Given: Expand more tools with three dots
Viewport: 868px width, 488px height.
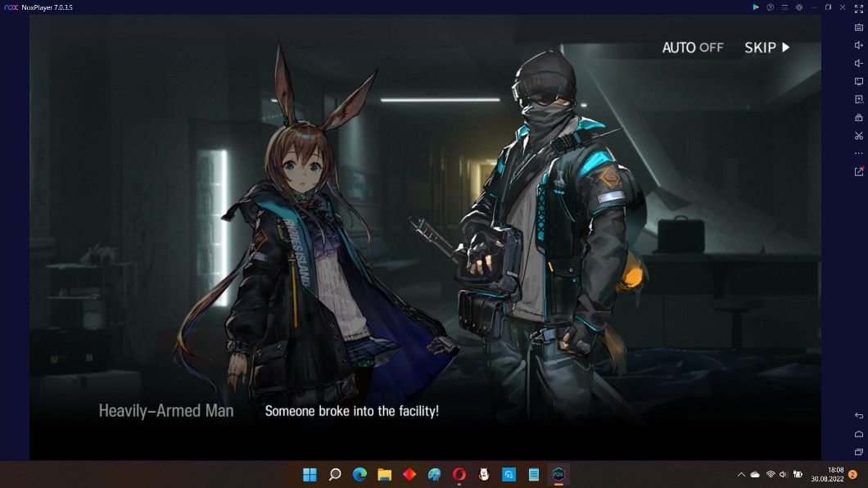Looking at the screenshot, I should pyautogui.click(x=859, y=154).
